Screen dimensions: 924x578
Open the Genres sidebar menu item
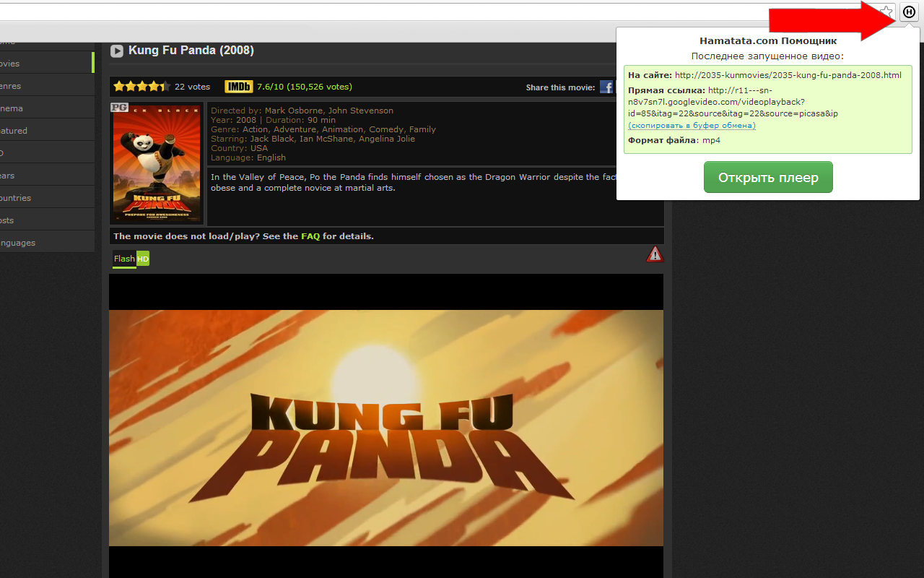[47, 86]
